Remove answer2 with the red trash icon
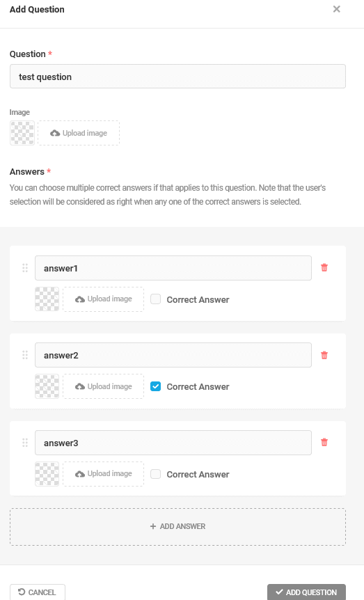 coord(324,355)
